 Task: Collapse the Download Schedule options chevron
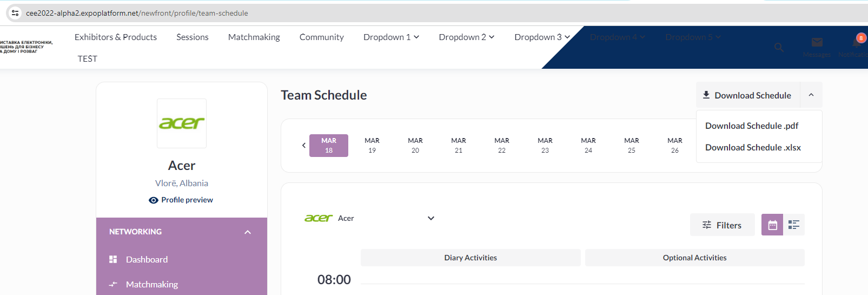(x=811, y=95)
